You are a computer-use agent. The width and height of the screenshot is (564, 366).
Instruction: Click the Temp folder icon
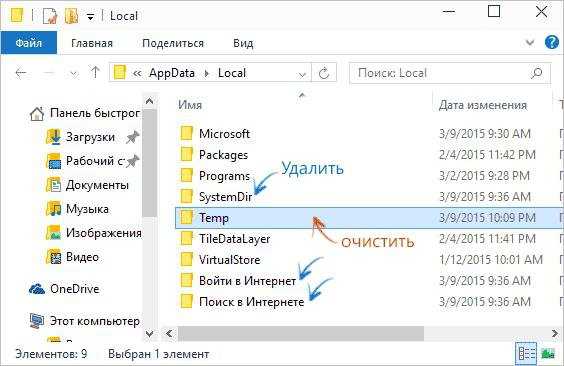click(x=186, y=218)
